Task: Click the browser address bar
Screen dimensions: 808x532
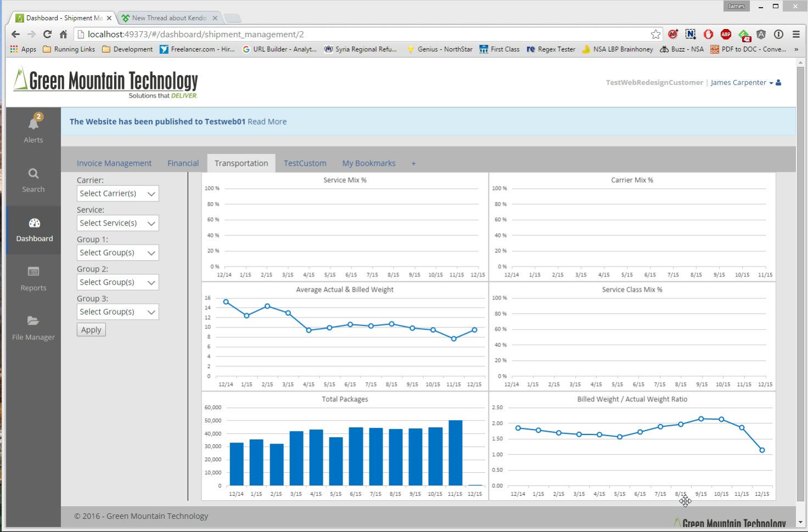Action: [362, 34]
